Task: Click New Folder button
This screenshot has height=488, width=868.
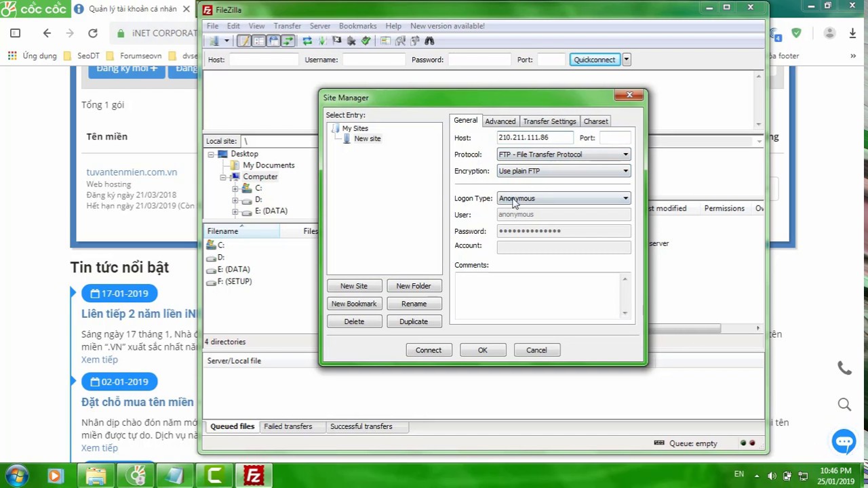Action: [x=414, y=286]
